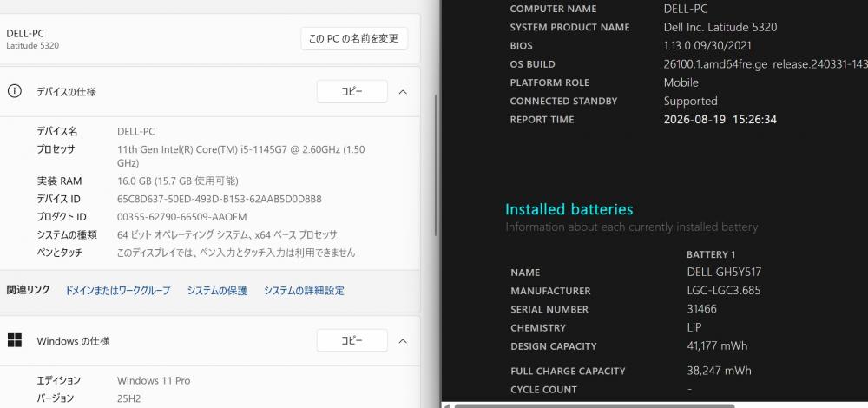Select the device ID value 65C8D637-50ED-493D-B153-62AAB5D0D8B8
The image size is (868, 408).
tap(220, 199)
